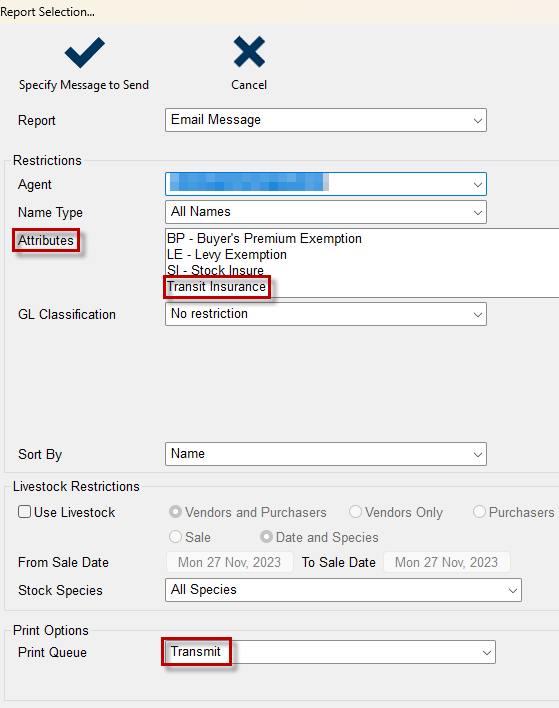Select the Vendors Only radio button
This screenshot has height=708, width=559.
355,512
